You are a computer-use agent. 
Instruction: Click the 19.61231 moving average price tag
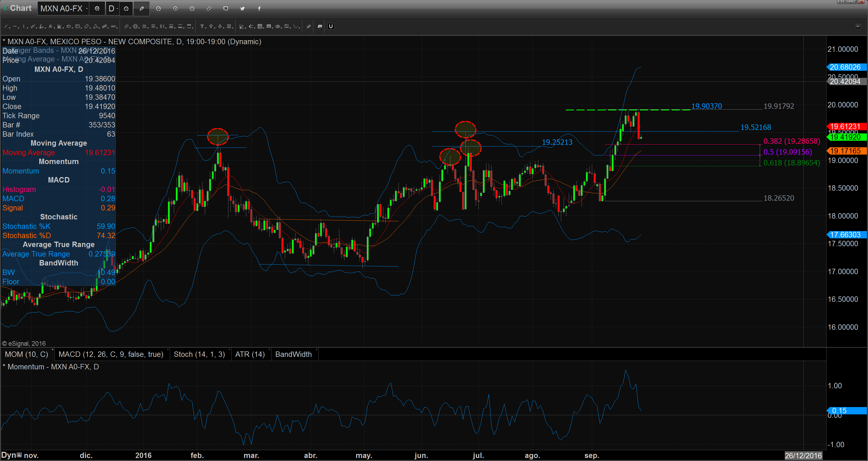[x=847, y=126]
